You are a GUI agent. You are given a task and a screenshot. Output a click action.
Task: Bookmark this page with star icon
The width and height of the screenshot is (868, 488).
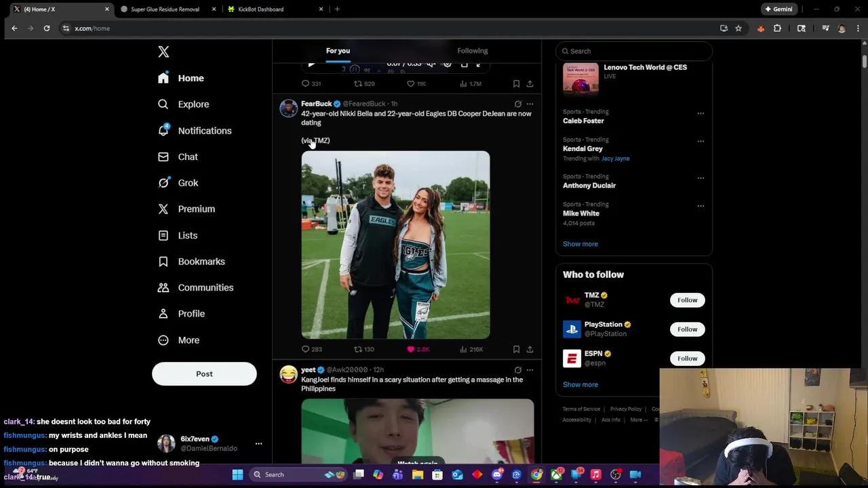[x=738, y=28]
